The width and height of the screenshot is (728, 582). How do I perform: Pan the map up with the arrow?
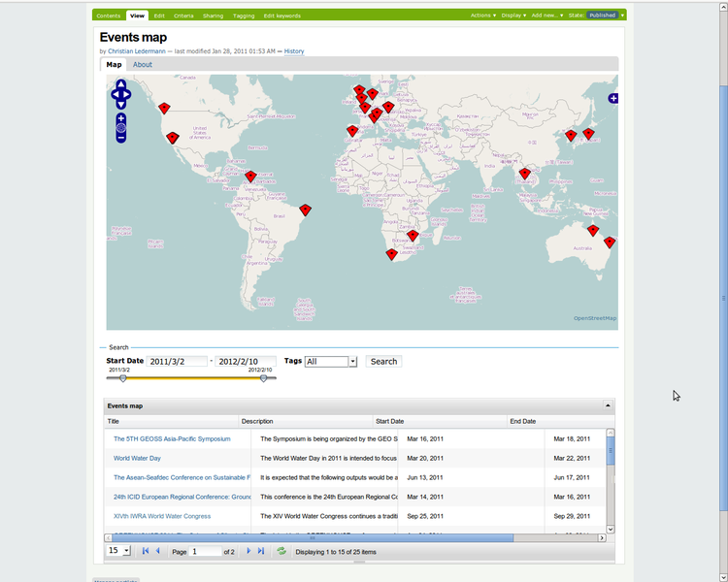120,84
